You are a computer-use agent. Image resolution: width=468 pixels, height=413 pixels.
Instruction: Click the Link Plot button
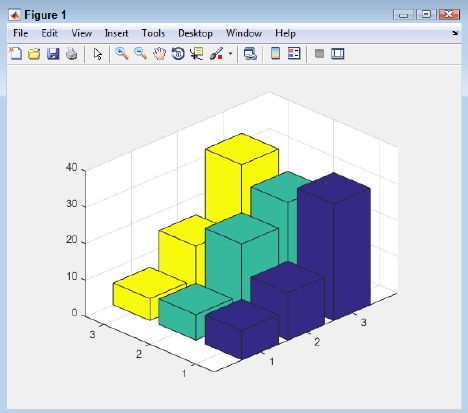[250, 54]
